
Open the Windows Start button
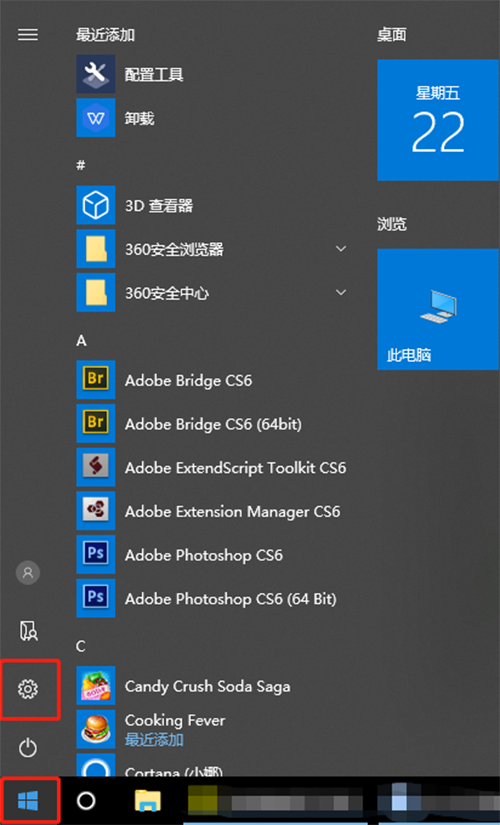[x=28, y=800]
